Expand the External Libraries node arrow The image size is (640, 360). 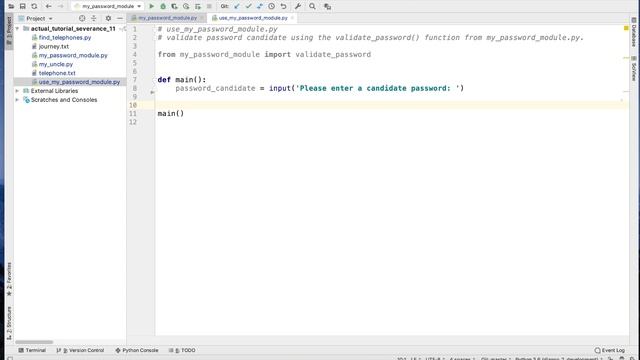click(18, 91)
